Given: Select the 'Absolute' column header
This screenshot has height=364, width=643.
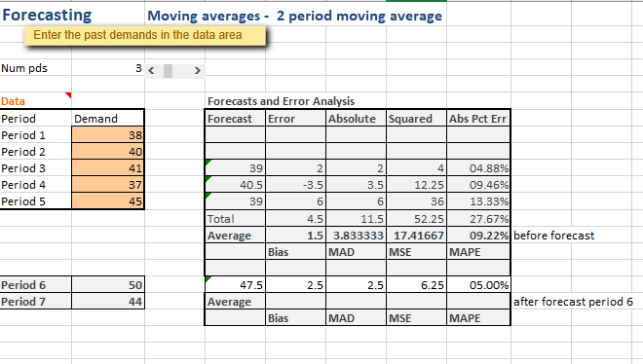Looking at the screenshot, I should (356, 119).
